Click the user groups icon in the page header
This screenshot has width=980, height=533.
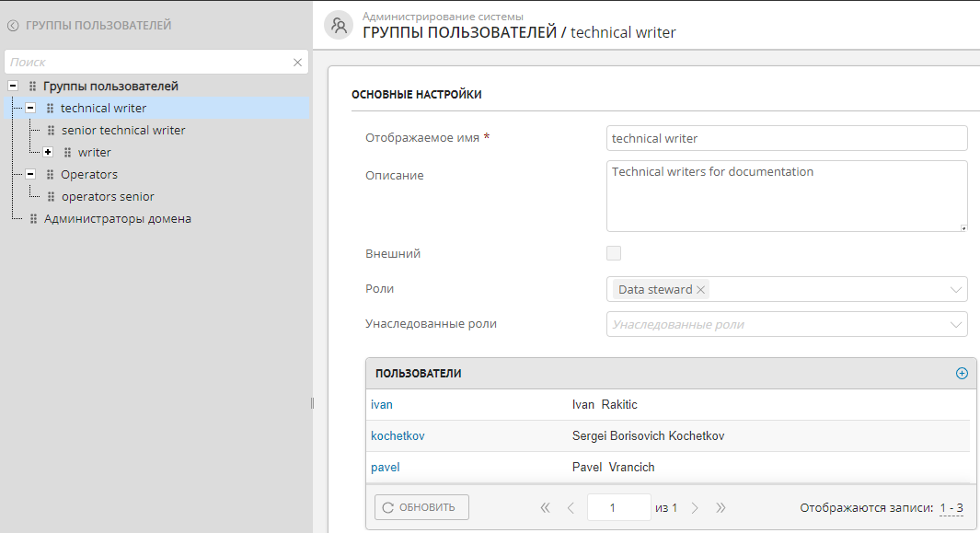(338, 25)
